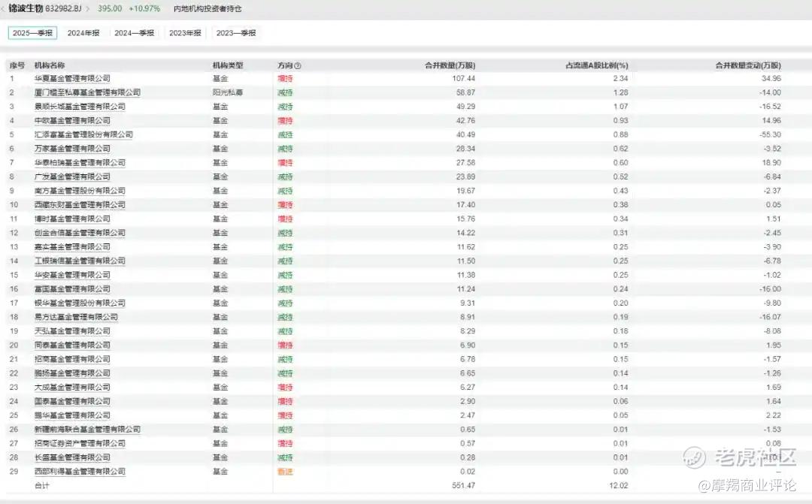Open 新疆前海联合基金管理有限公司 link
812x504 pixels.
87,430
